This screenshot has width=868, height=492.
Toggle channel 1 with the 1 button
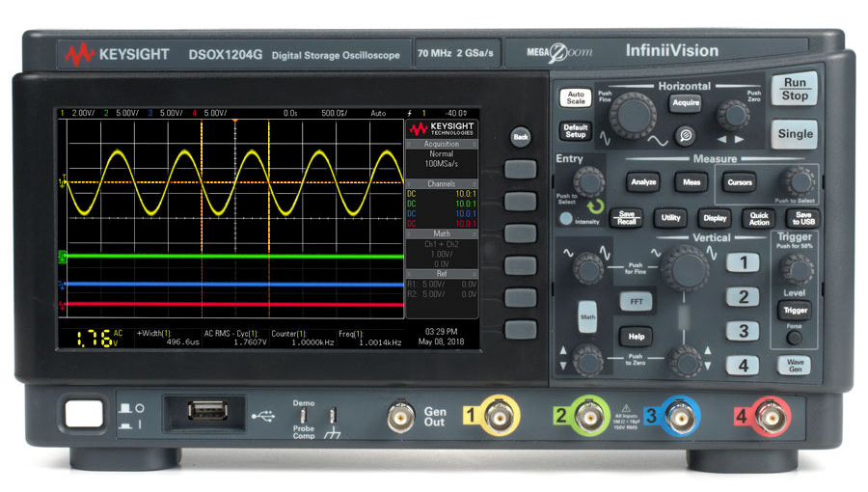[x=742, y=263]
